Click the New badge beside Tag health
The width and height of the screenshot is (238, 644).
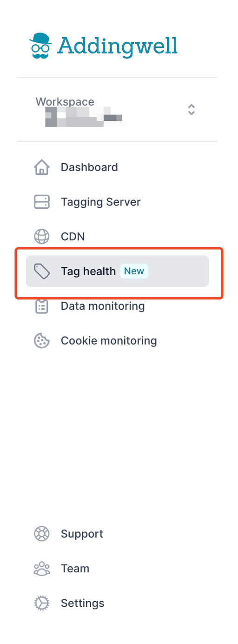(x=134, y=271)
